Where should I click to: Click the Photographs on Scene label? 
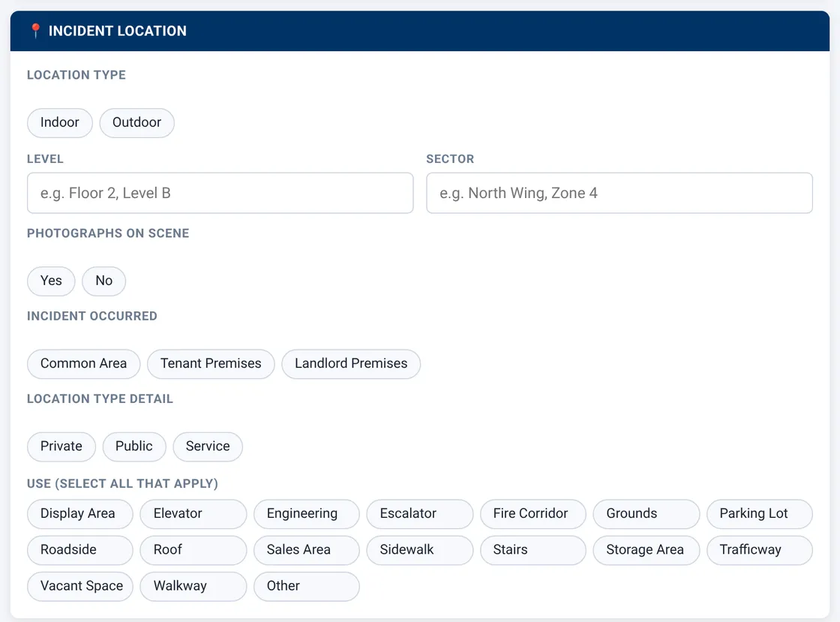[x=108, y=233]
